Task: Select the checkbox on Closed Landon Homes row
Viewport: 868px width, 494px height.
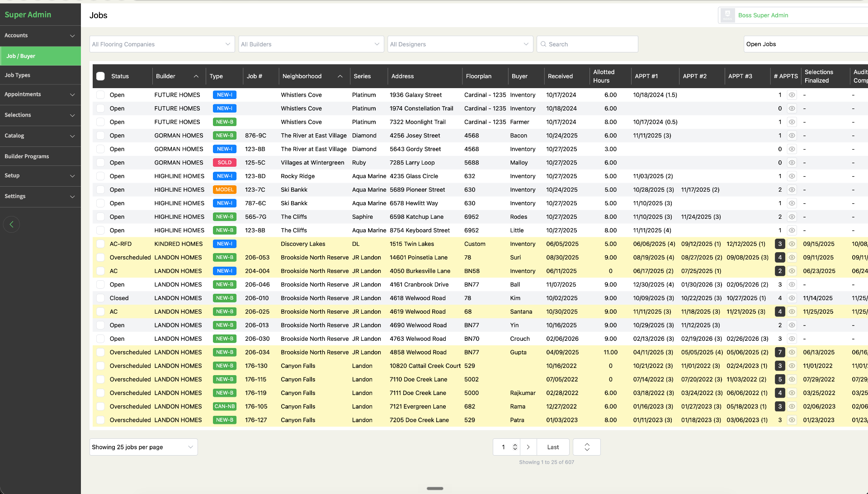Action: pyautogui.click(x=100, y=298)
